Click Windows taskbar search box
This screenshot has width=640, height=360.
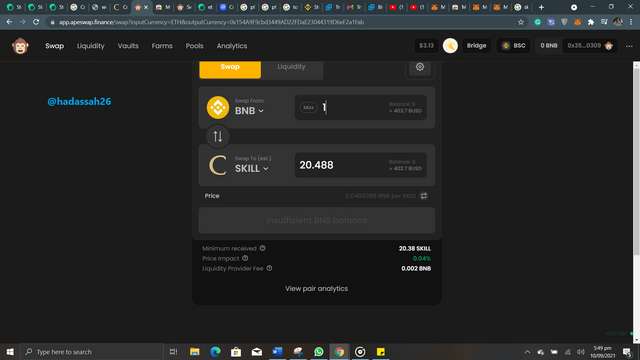coord(92,351)
